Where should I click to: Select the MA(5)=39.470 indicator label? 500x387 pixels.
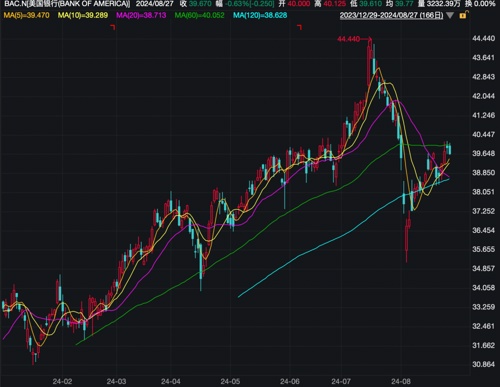[27, 15]
